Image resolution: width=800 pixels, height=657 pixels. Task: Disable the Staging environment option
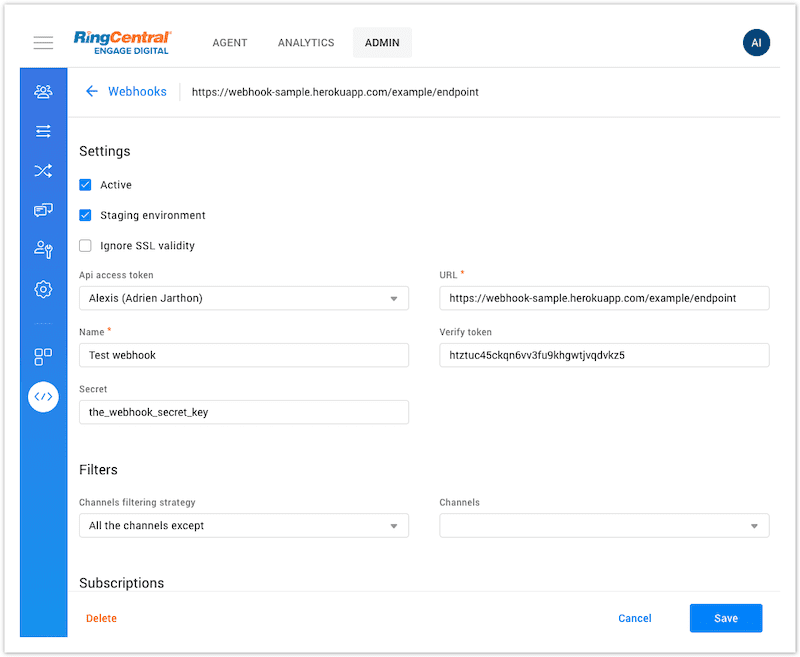(x=85, y=215)
